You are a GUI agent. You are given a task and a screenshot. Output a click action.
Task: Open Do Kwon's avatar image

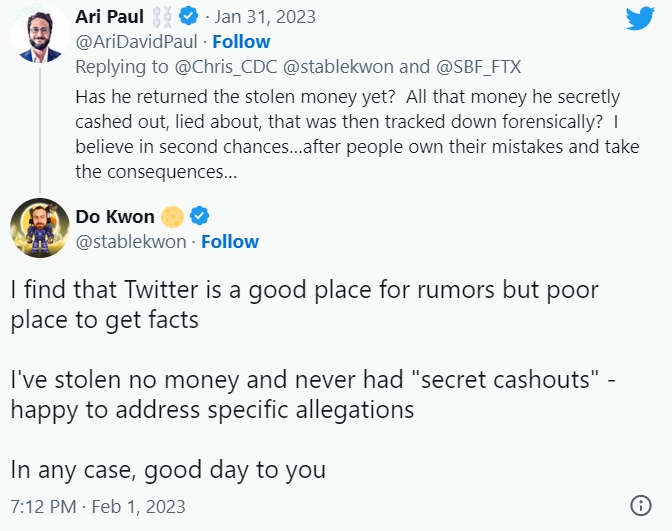pyautogui.click(x=39, y=228)
